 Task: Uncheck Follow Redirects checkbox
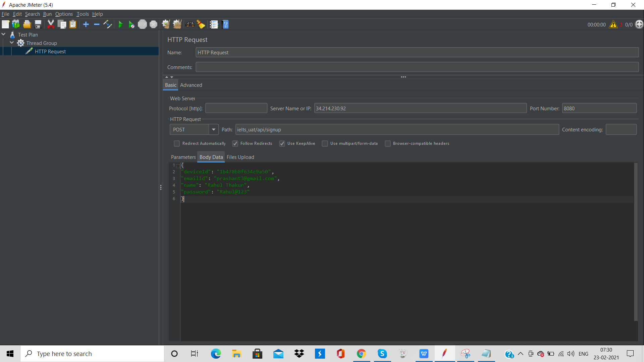pos(235,143)
